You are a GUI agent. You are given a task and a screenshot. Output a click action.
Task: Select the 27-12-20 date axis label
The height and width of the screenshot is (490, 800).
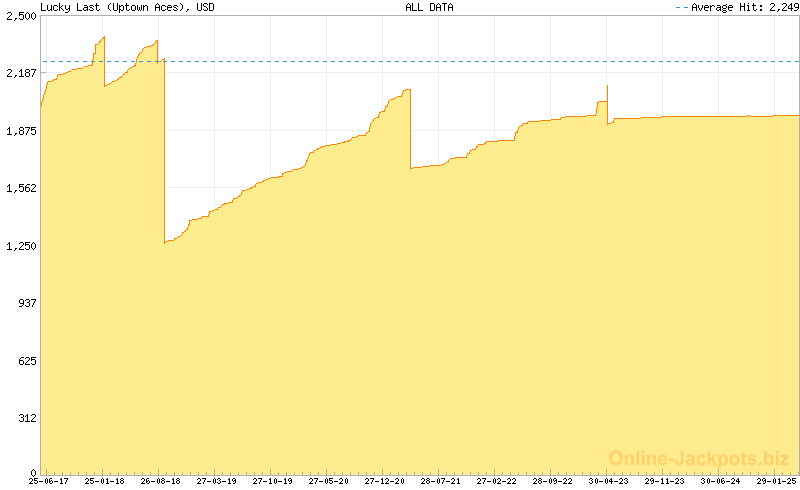point(384,481)
